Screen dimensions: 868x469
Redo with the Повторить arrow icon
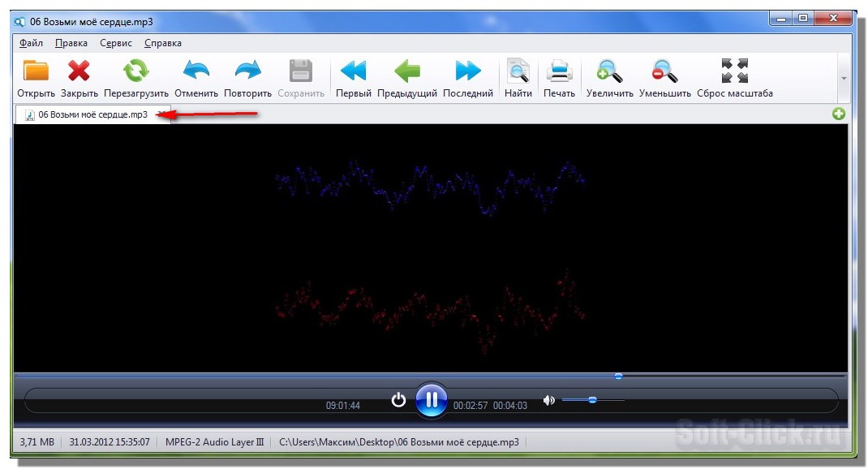pyautogui.click(x=247, y=72)
